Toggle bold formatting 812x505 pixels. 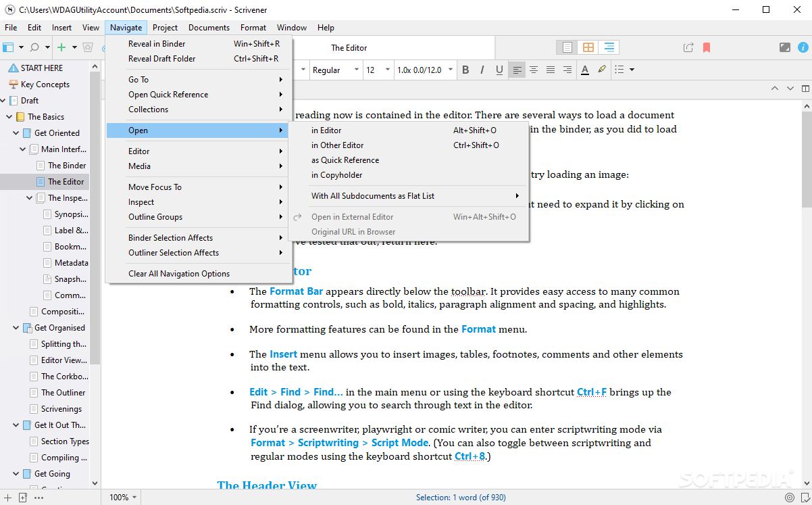(x=465, y=70)
